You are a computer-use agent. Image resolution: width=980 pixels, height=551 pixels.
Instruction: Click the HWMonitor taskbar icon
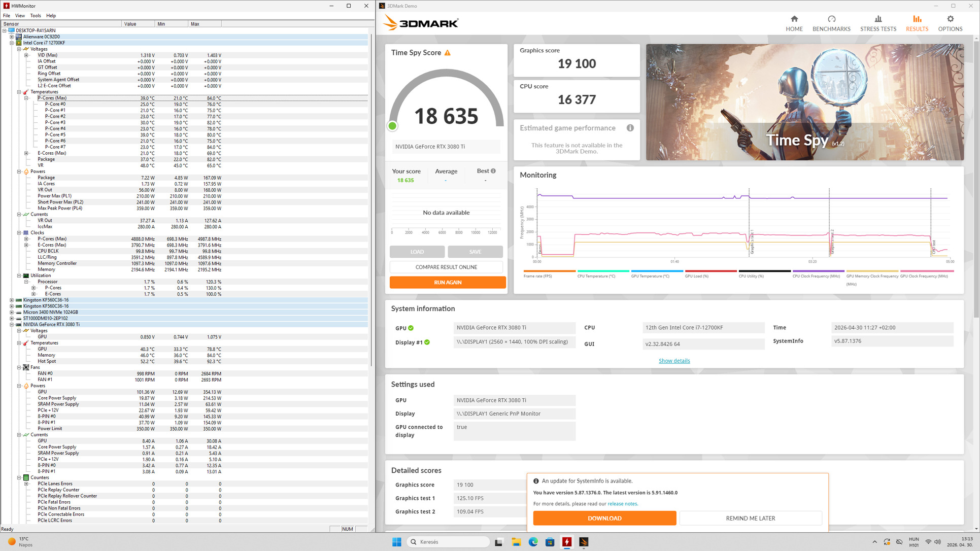tap(567, 542)
